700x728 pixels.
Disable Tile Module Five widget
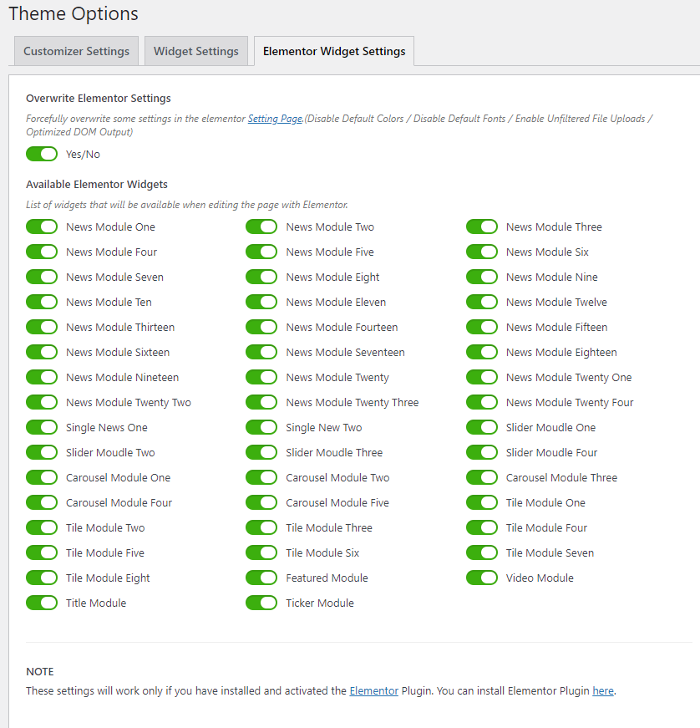pyautogui.click(x=42, y=552)
